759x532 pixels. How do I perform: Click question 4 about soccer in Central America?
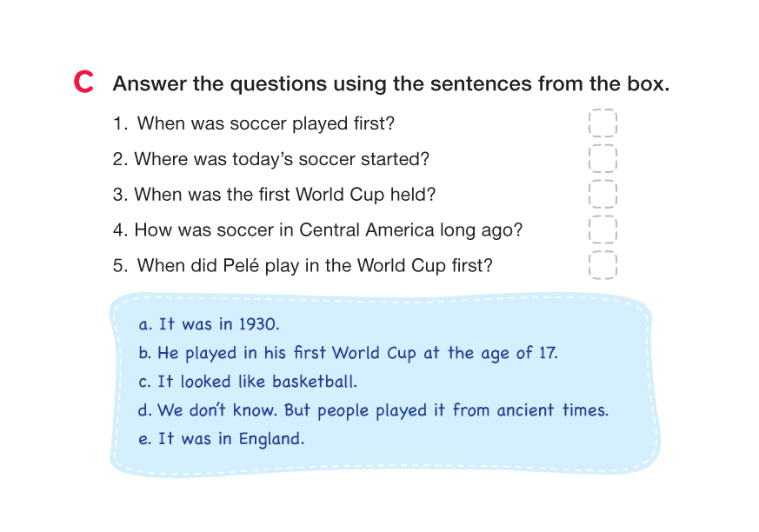pos(317,230)
